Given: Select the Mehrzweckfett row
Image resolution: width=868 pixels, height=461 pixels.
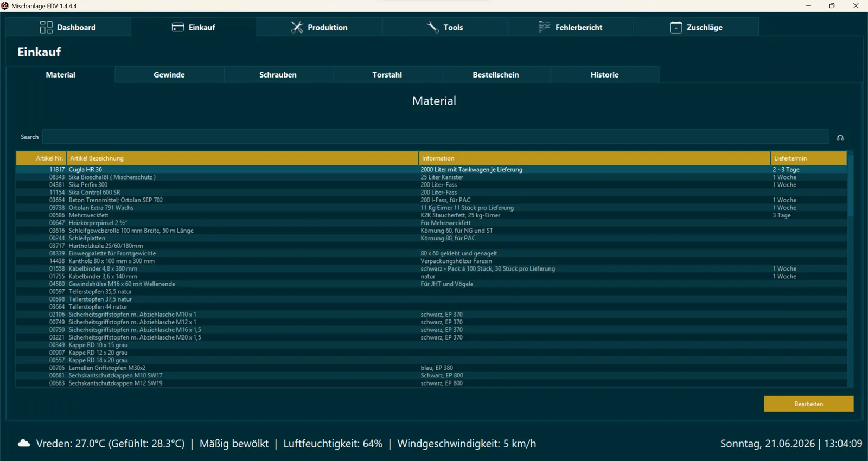Looking at the screenshot, I should point(431,215).
